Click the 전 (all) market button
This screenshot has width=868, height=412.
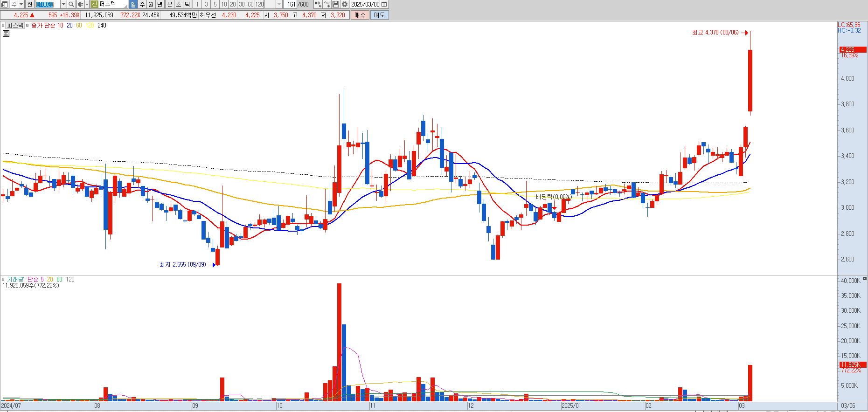[x=29, y=4]
